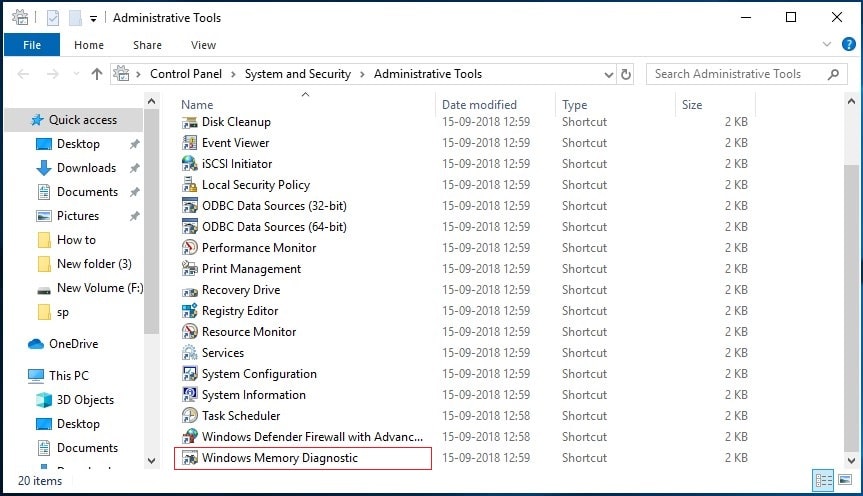Click the OneDrive cloud icon
The height and width of the screenshot is (496, 863).
click(36, 344)
